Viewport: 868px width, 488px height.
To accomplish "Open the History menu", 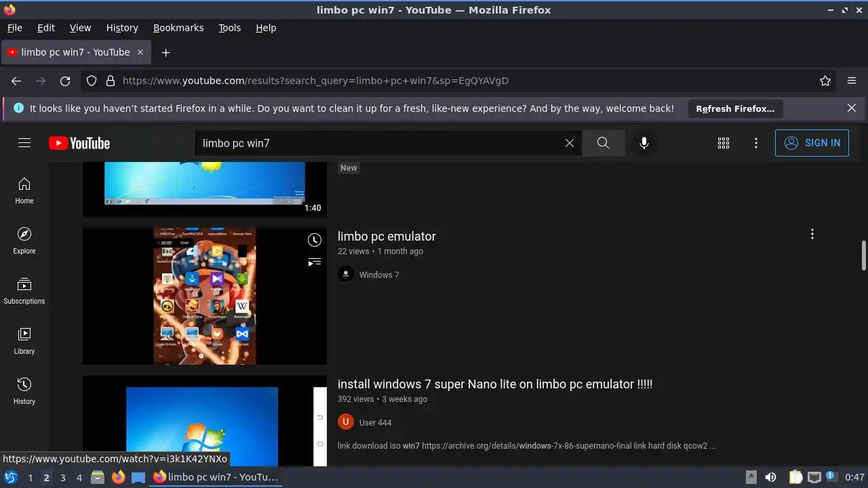I will click(x=122, y=28).
